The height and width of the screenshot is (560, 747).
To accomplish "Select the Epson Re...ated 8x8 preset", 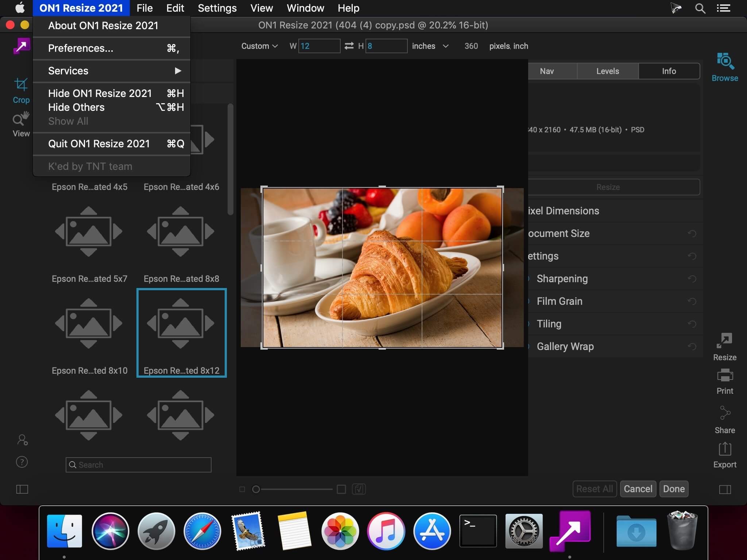I will click(181, 241).
